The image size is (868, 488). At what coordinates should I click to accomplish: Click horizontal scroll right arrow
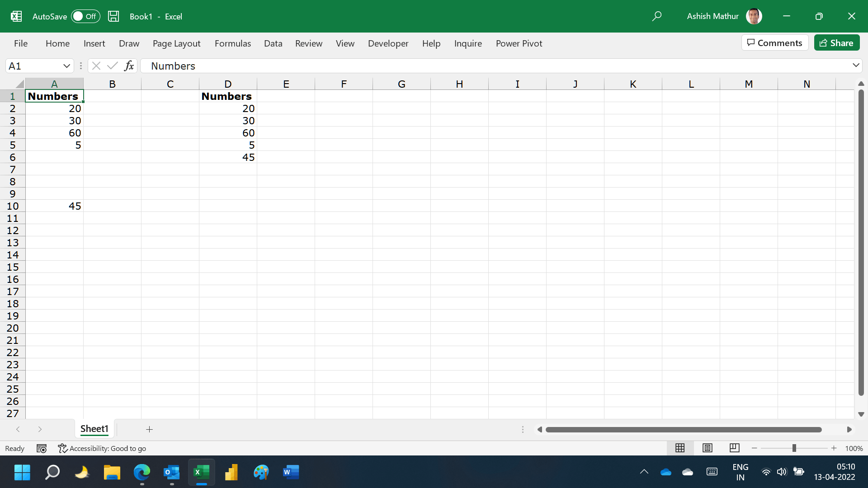pyautogui.click(x=849, y=430)
